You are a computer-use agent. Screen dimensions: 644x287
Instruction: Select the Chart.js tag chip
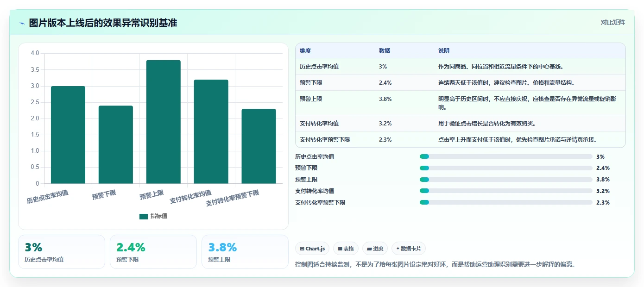[312, 249]
